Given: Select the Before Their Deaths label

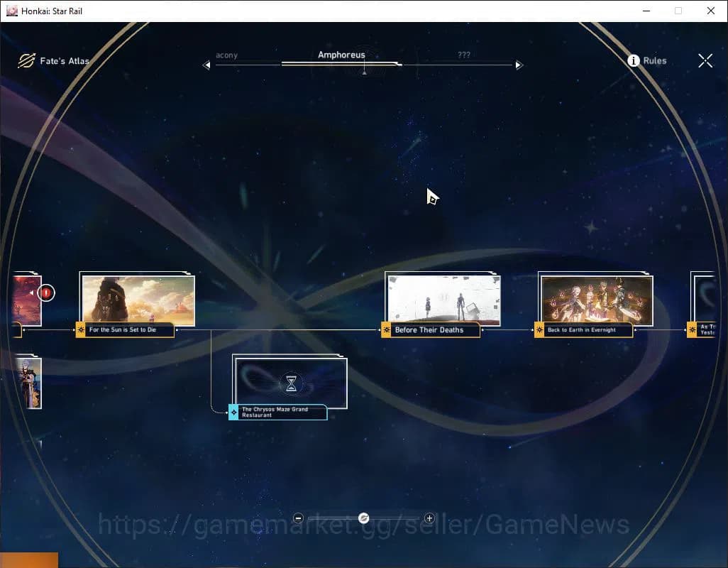Looking at the screenshot, I should (x=429, y=329).
